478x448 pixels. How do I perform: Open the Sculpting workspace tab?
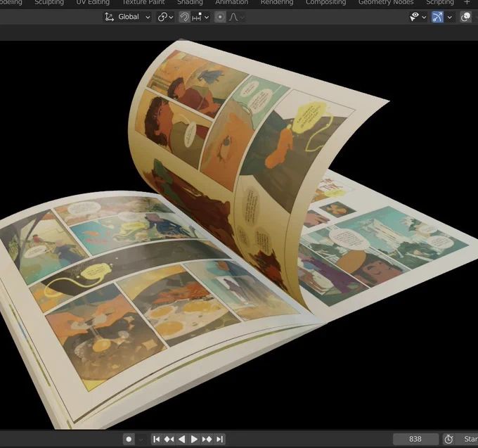click(49, 2)
